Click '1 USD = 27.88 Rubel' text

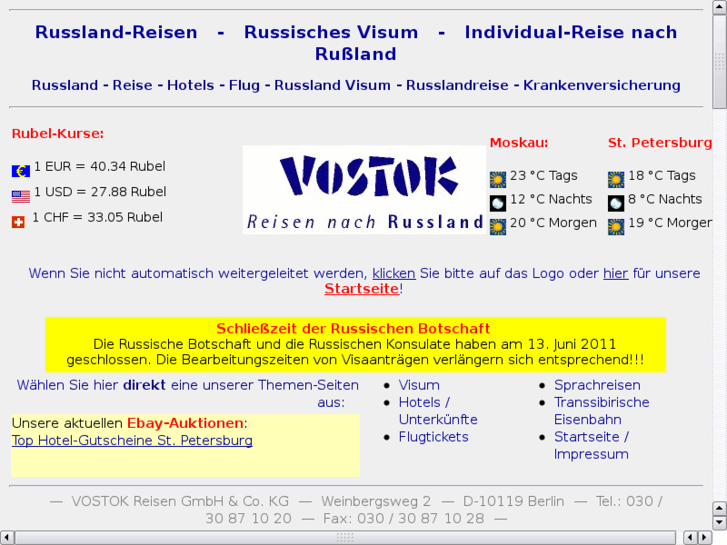(x=100, y=192)
